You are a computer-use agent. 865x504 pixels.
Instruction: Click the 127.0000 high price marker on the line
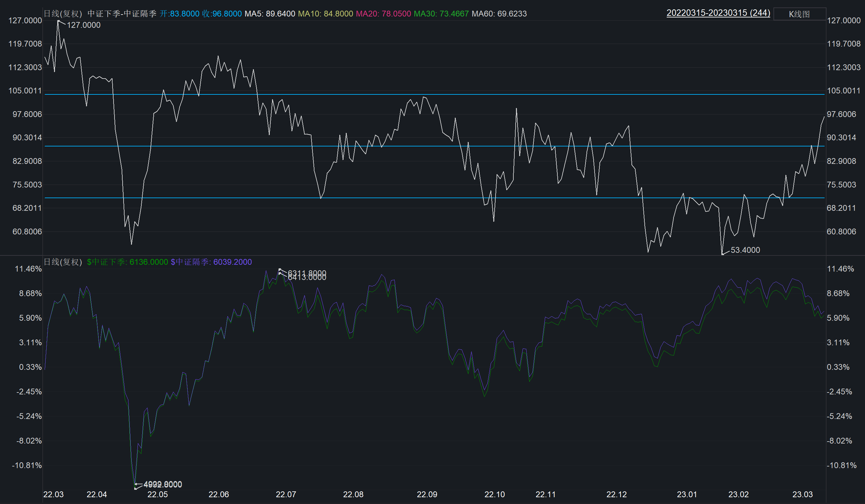pyautogui.click(x=83, y=25)
